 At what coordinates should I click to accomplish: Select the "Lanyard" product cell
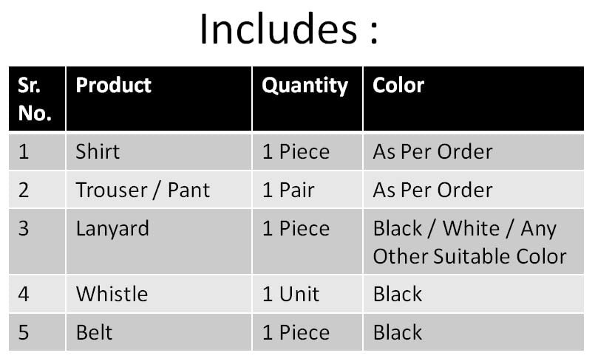tap(112, 228)
